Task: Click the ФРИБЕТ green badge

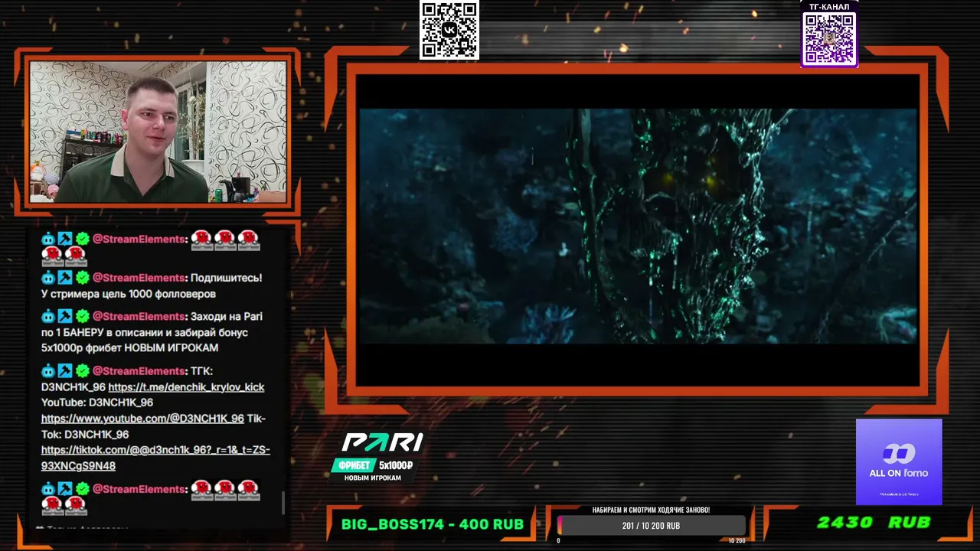Action: click(354, 465)
